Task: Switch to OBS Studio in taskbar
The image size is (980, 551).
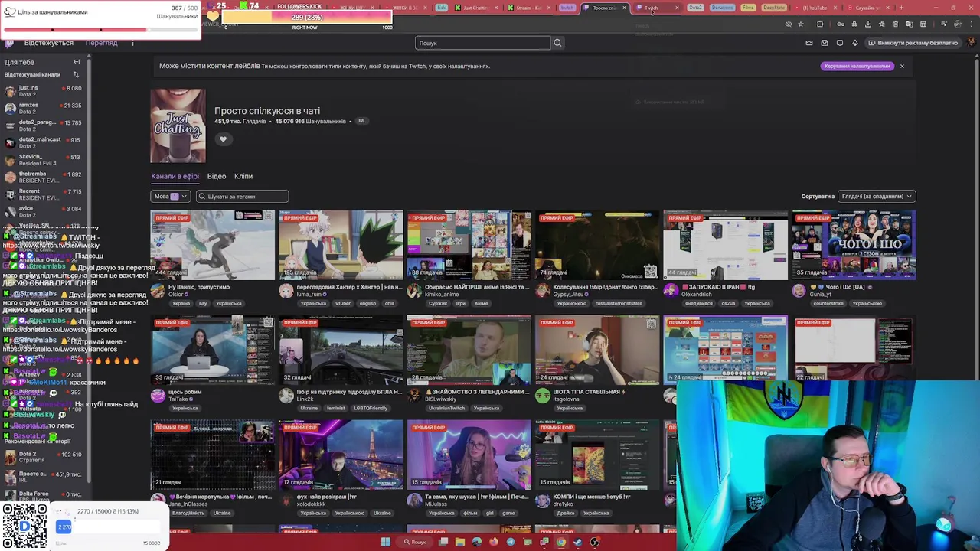Action: tap(595, 542)
